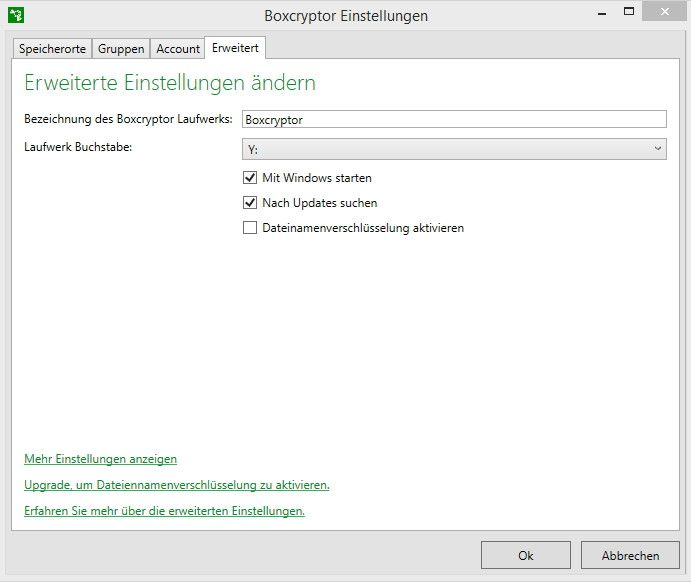This screenshot has height=582, width=691.
Task: Click the Erweiterte Einstellungen ändern heading
Action: [170, 83]
